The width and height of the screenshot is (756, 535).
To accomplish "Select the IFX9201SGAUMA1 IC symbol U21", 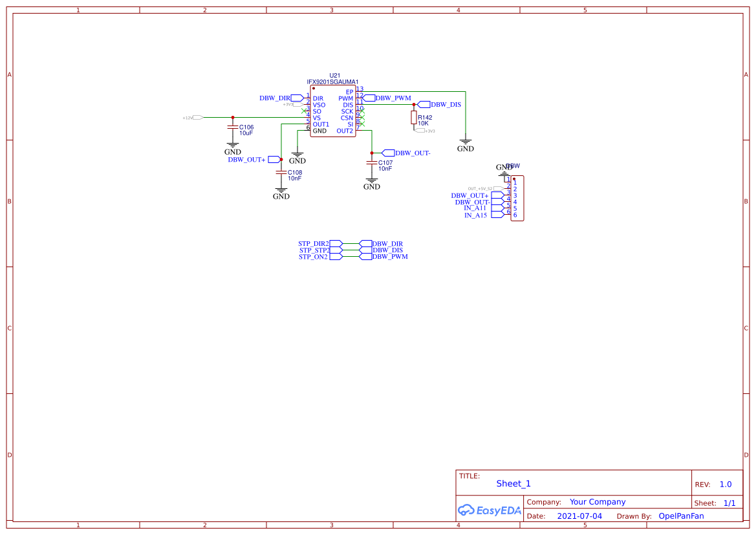I will tap(332, 110).
